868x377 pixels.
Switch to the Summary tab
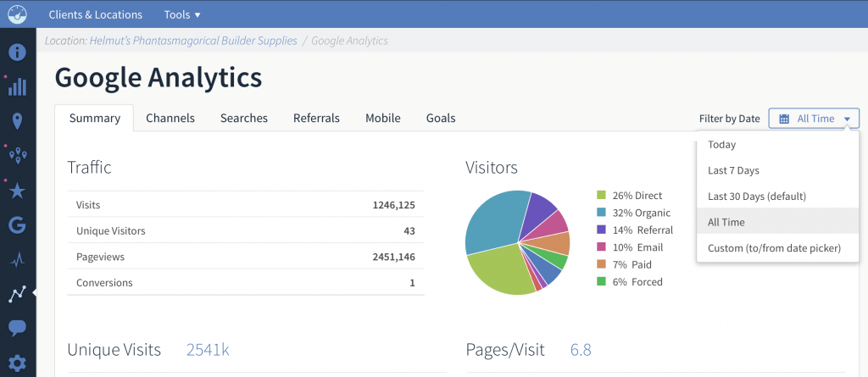point(95,118)
